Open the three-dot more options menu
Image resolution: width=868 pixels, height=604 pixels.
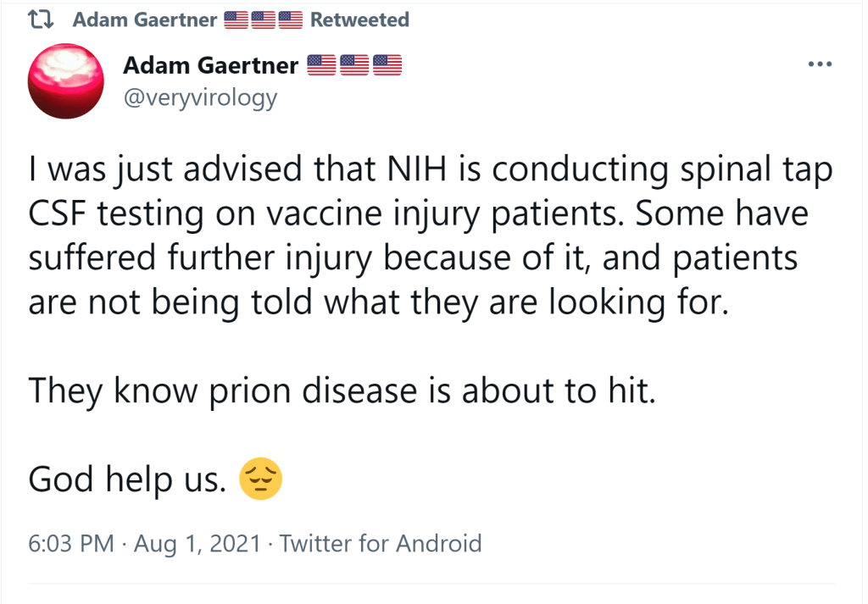pyautogui.click(x=821, y=64)
